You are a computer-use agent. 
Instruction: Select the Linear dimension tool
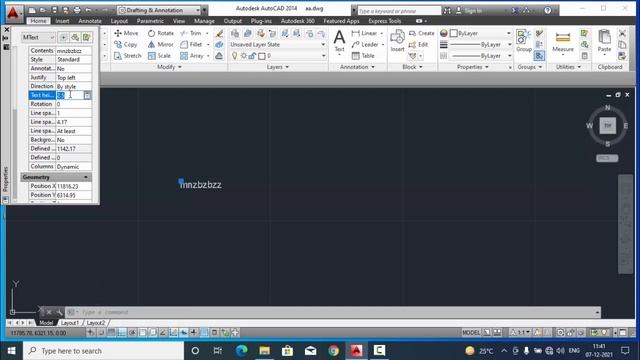coord(364,33)
